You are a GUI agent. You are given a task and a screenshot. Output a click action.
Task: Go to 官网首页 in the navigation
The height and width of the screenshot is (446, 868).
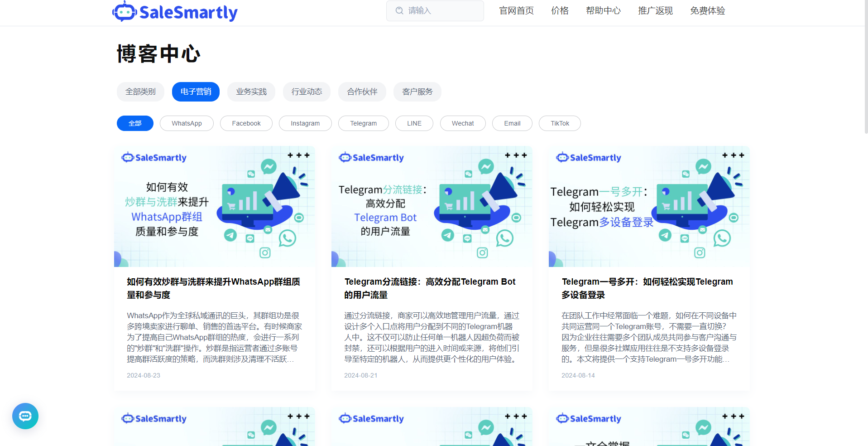[516, 10]
